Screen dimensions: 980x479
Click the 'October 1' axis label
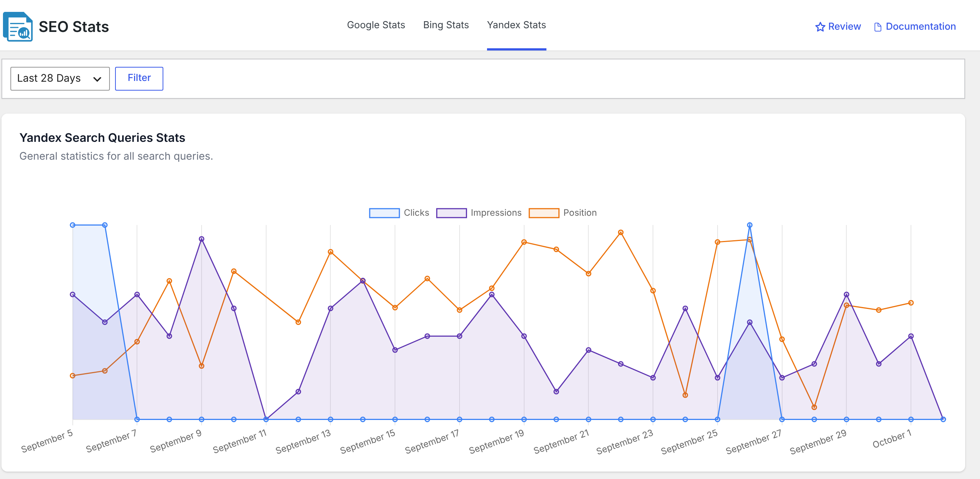(892, 439)
